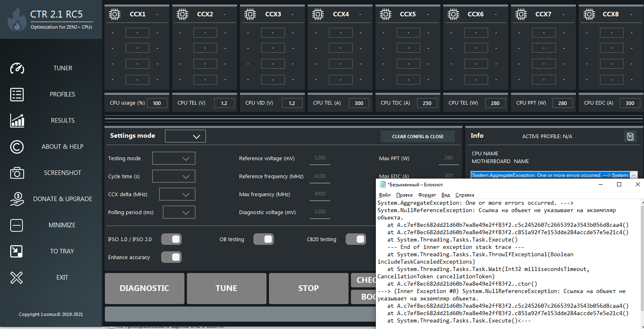The width and height of the screenshot is (644, 329).
Task: Click the TO TRAY label in sidebar
Action: click(x=62, y=251)
